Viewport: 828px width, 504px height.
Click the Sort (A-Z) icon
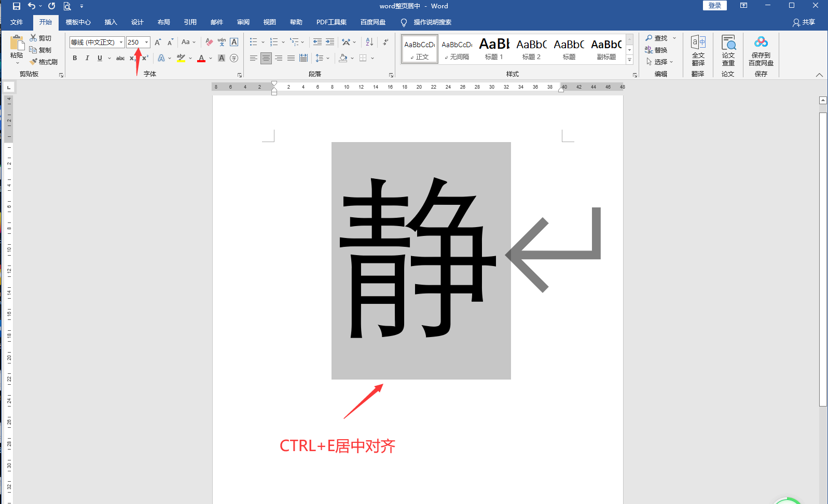click(x=369, y=42)
